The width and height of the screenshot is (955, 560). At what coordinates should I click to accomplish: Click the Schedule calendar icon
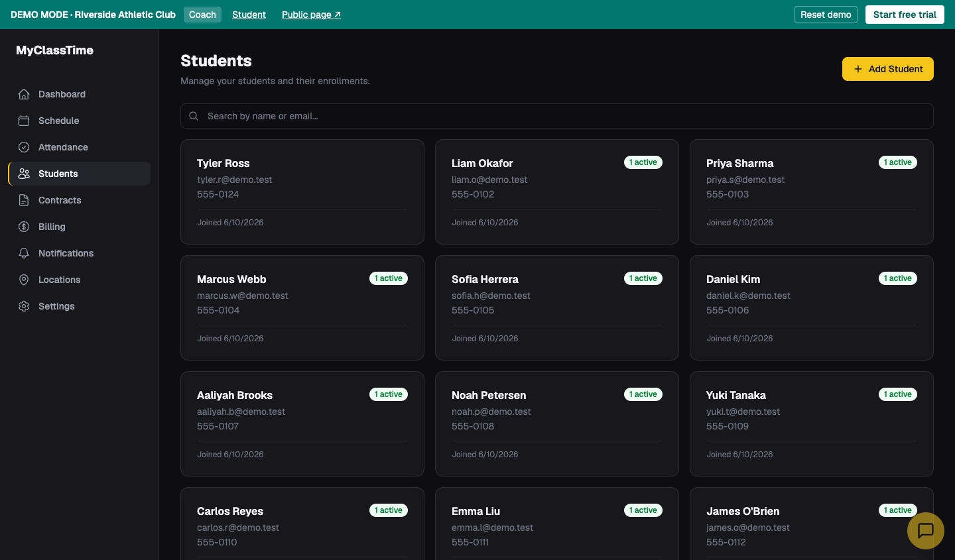24,121
